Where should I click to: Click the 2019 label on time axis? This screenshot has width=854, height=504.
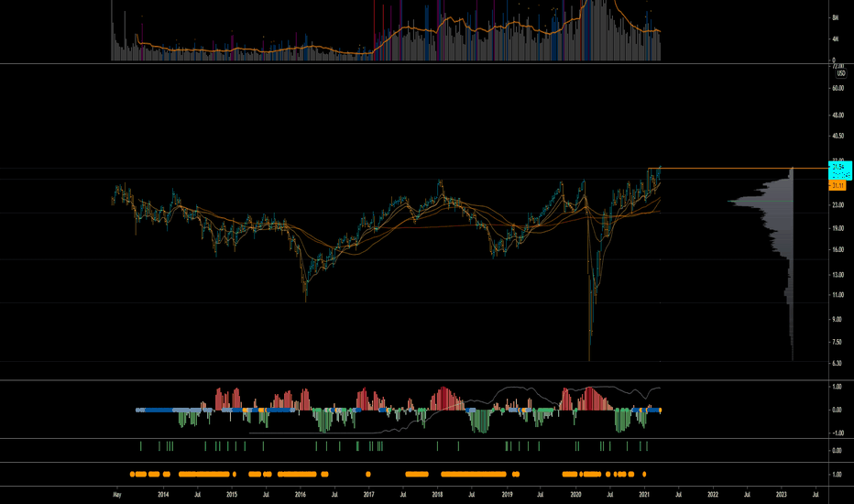tap(507, 495)
